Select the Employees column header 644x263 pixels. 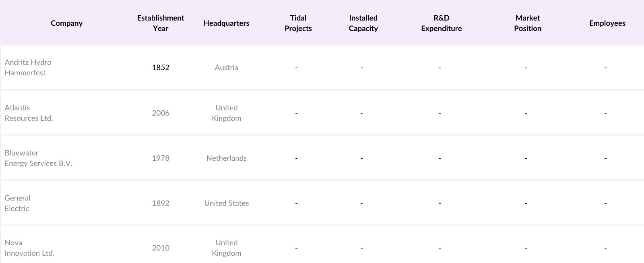click(607, 23)
